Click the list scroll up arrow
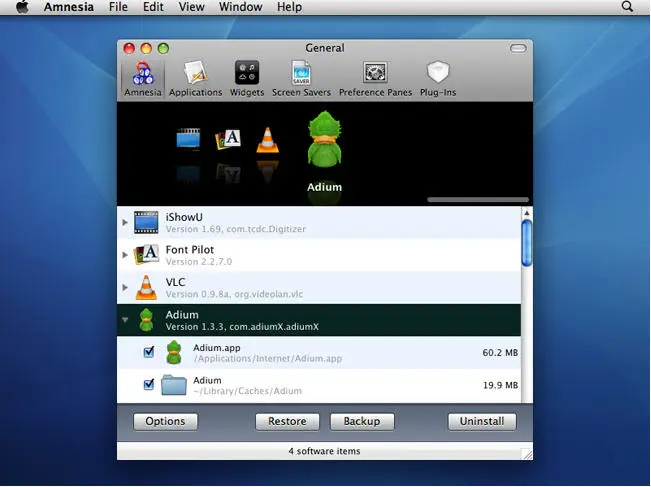Screen dimensions: 651x487 coord(526,213)
